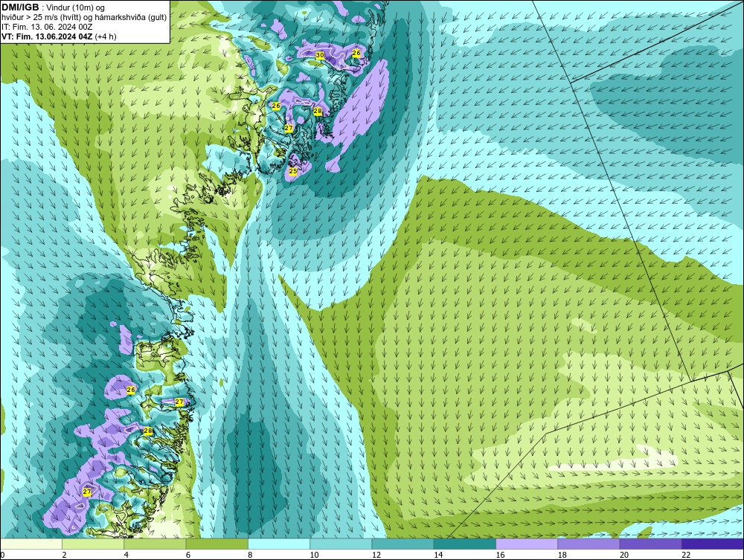Pick the 16–18 m/s lavender legend swatch
This screenshot has width=744, height=560.
(x=527, y=544)
